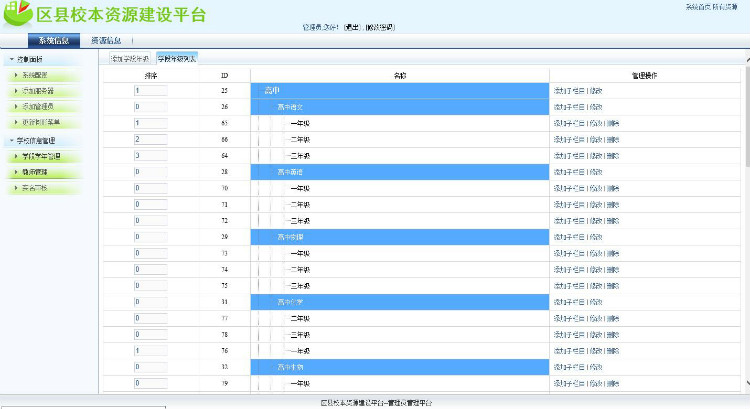Click the arrow icon beside 学段学年管理
The image size is (750, 409).
(x=15, y=156)
